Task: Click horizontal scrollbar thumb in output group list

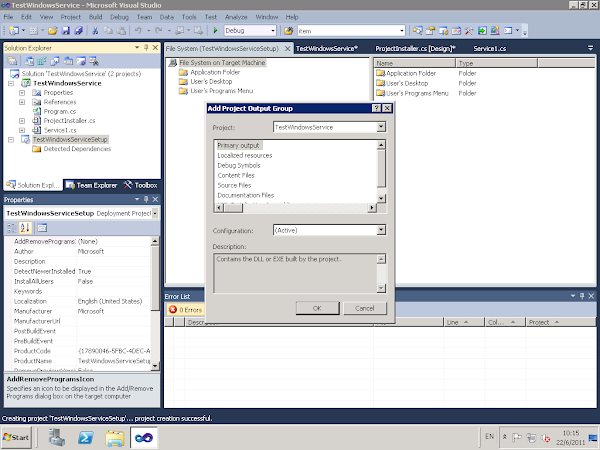Action: (x=233, y=208)
